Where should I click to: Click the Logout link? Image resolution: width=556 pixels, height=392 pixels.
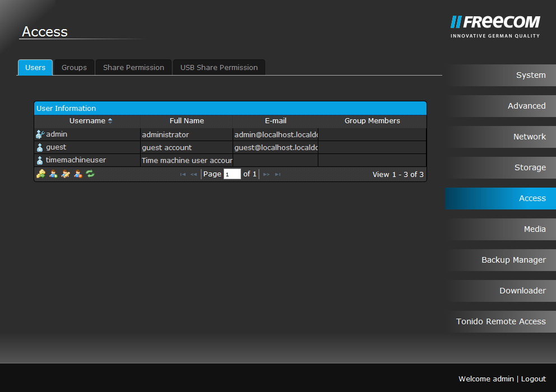tap(534, 379)
